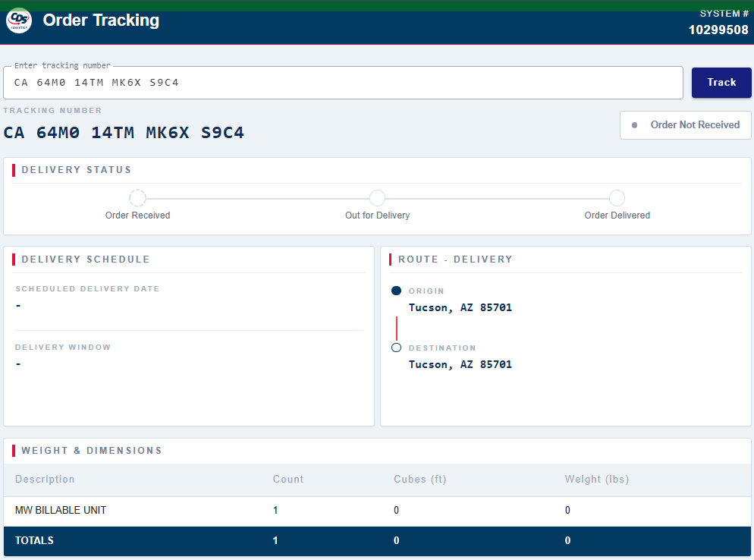
Task: Click the CDS Logistics logo
Action: [x=19, y=20]
